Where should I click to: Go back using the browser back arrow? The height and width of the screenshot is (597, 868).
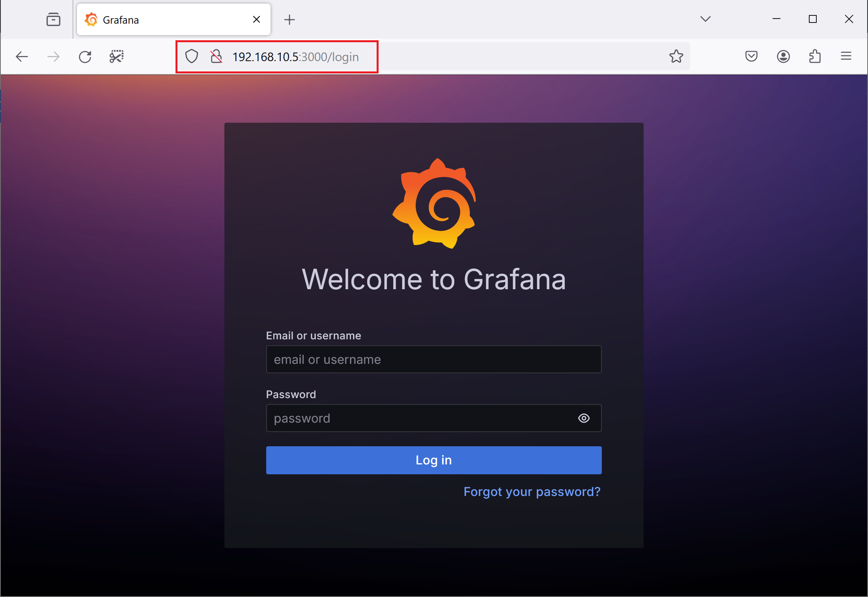click(x=22, y=57)
